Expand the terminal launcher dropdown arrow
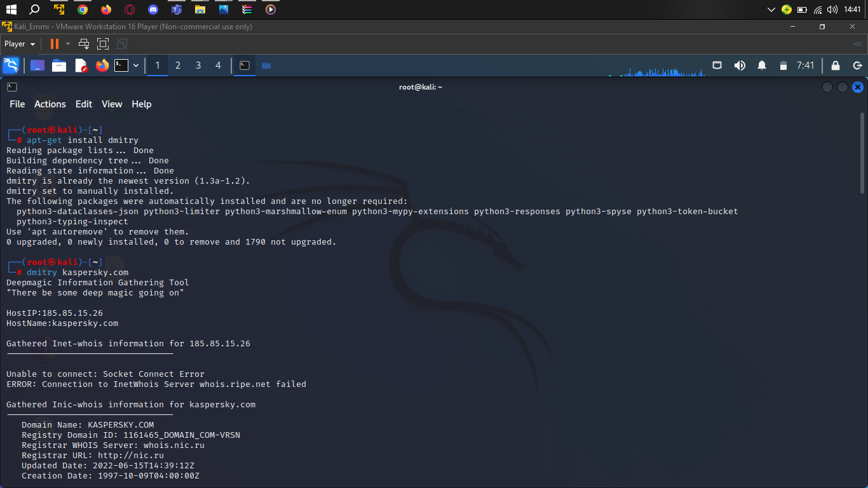 [x=136, y=65]
